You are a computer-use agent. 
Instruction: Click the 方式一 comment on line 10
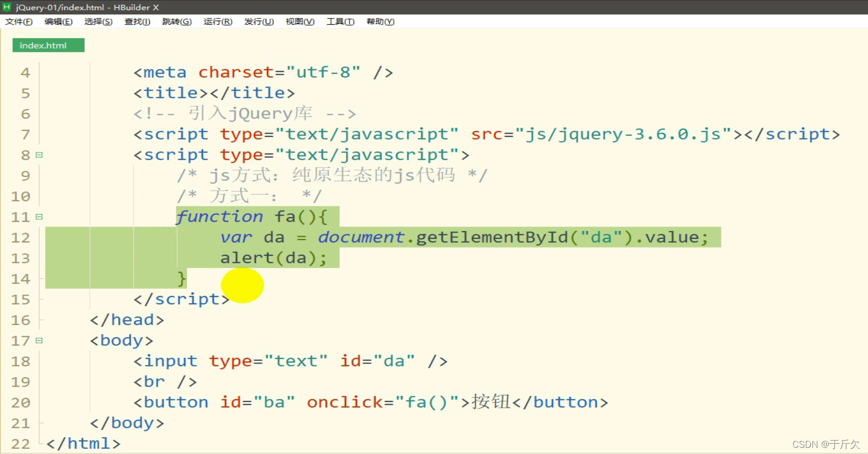point(249,196)
